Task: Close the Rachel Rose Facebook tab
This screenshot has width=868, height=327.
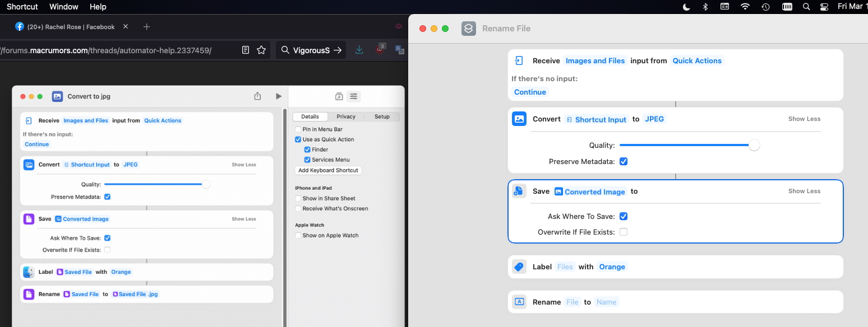Action: point(126,26)
